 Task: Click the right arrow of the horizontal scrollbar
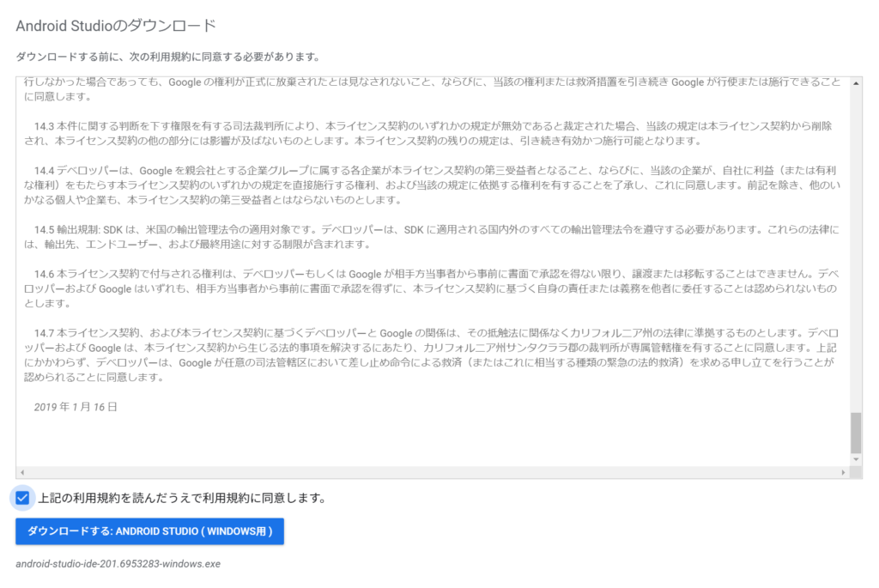pos(843,472)
